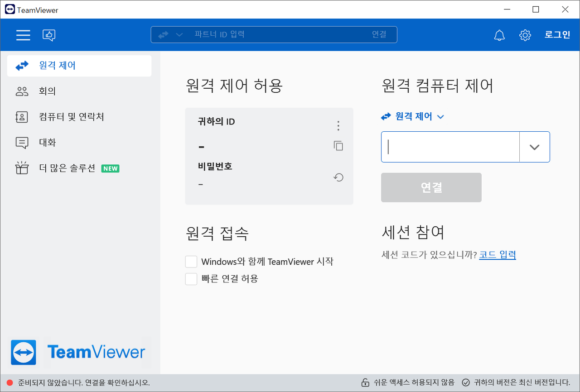Close the TeamViewer window
Image resolution: width=580 pixels, height=392 pixels.
coord(565,10)
